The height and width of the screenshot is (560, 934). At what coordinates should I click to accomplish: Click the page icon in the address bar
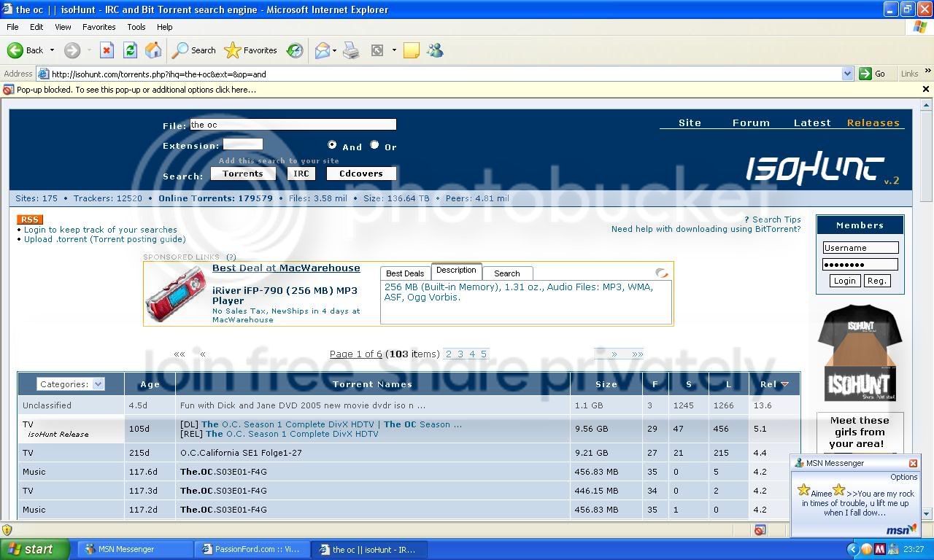(44, 74)
